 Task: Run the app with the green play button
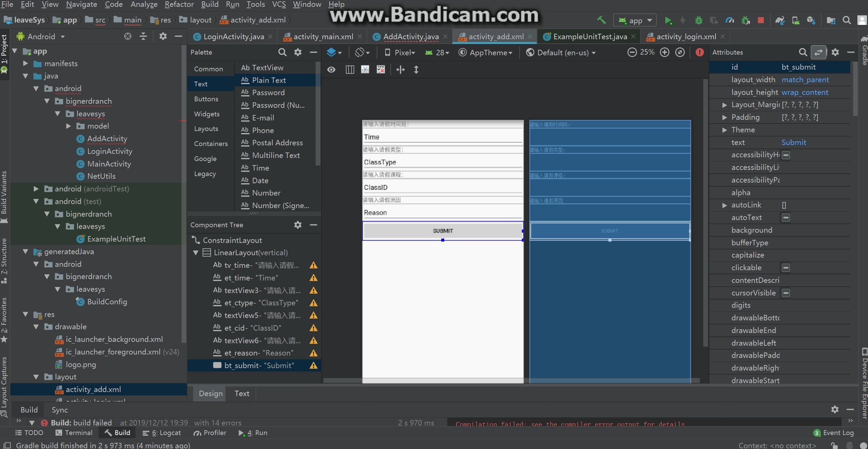coord(668,21)
